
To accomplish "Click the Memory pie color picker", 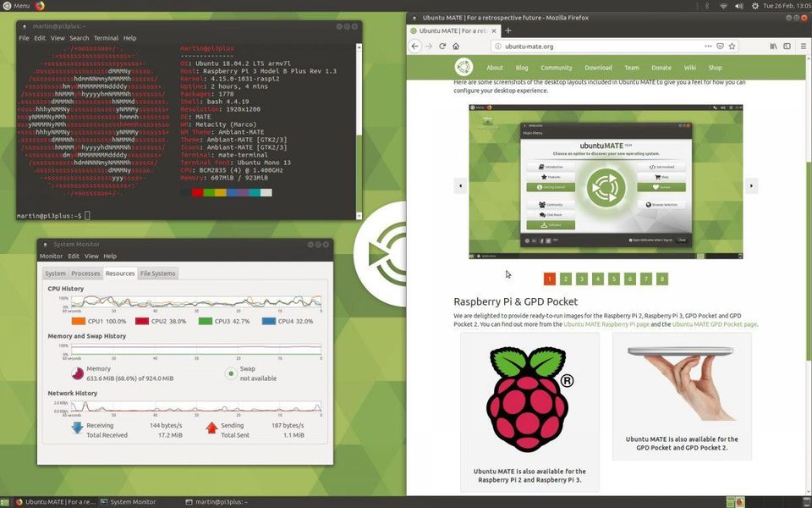I will [x=77, y=373].
